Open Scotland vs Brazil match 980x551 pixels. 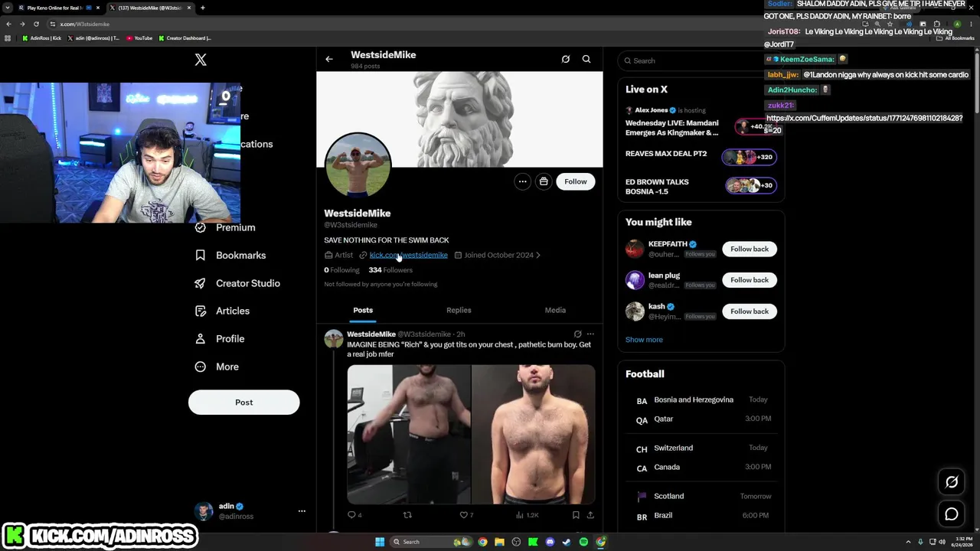point(701,506)
